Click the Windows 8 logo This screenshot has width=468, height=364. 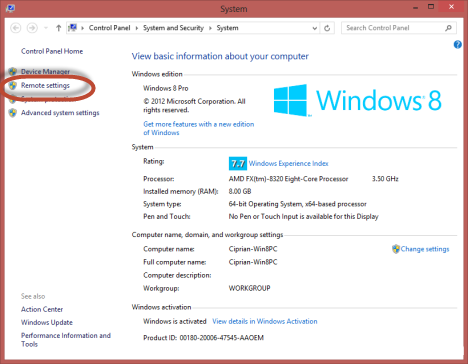click(x=357, y=100)
